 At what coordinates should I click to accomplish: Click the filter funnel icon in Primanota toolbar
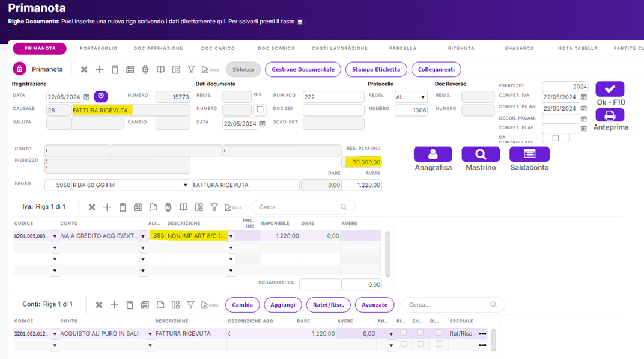192,70
